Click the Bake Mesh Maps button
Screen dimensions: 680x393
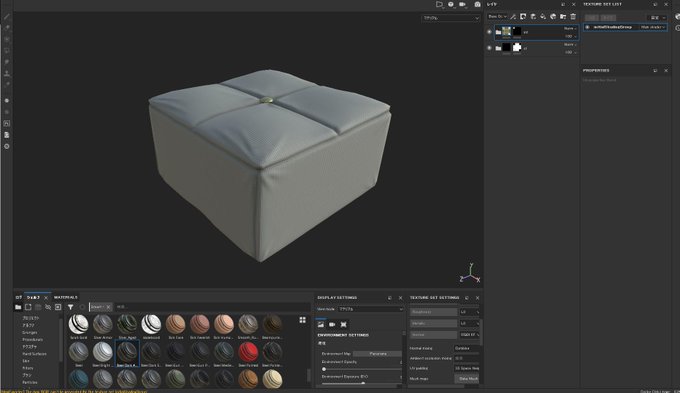467,379
